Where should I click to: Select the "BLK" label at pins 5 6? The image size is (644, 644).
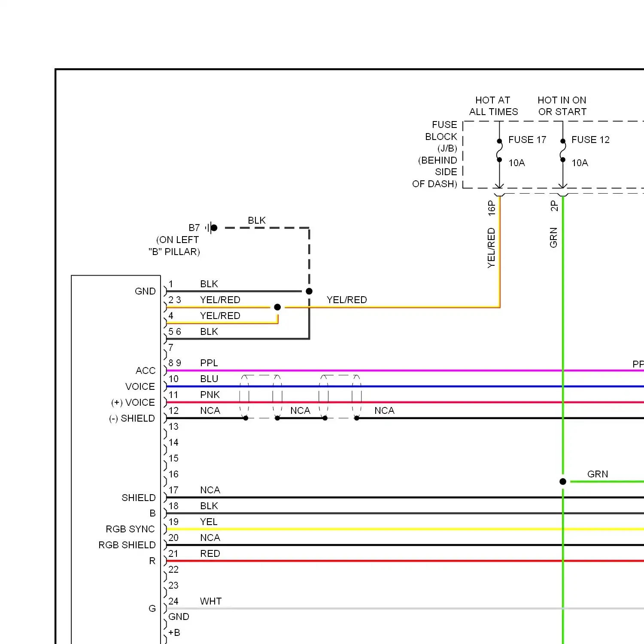(x=209, y=331)
